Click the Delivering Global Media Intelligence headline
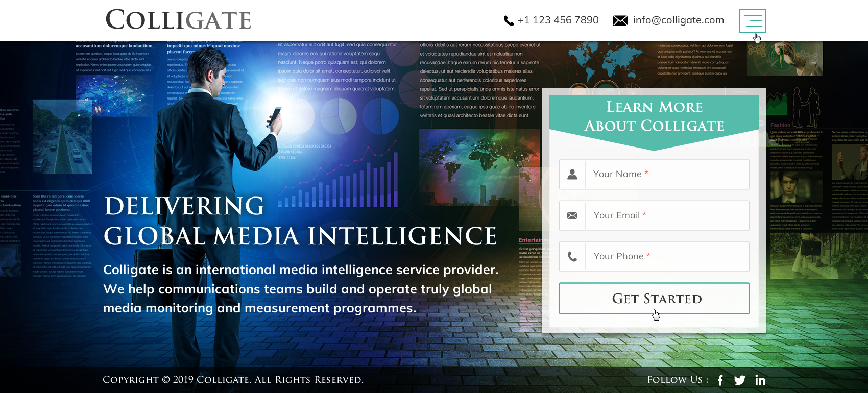This screenshot has width=868, height=393. click(300, 221)
